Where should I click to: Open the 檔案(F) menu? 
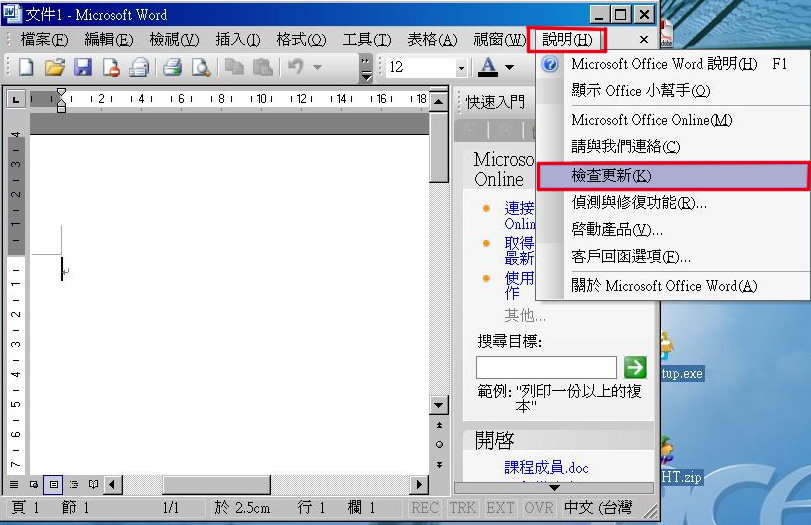[44, 40]
